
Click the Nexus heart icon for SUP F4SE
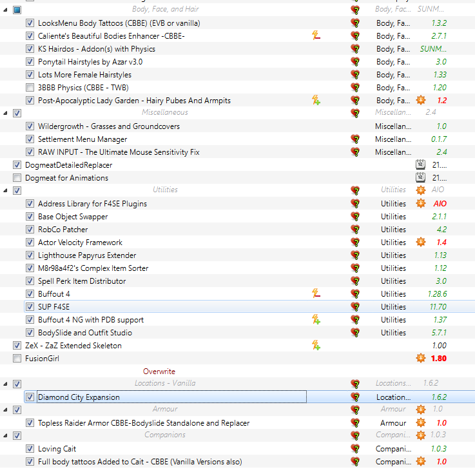coord(355,306)
